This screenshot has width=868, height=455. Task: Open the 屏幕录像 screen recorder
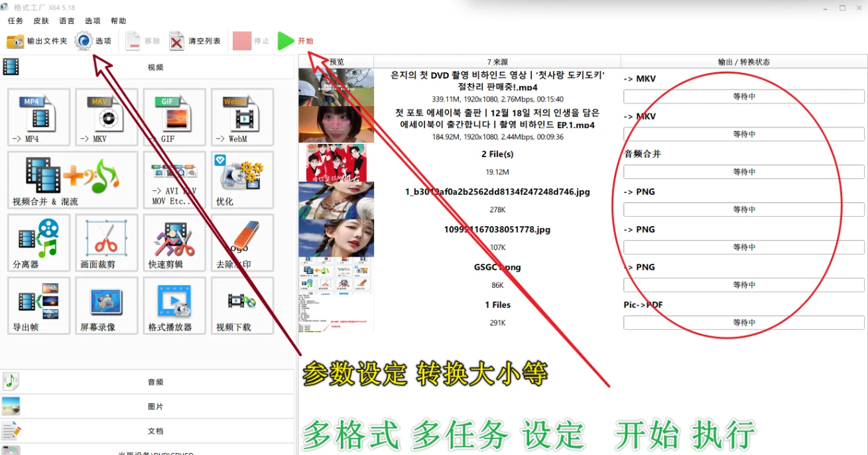[x=107, y=305]
